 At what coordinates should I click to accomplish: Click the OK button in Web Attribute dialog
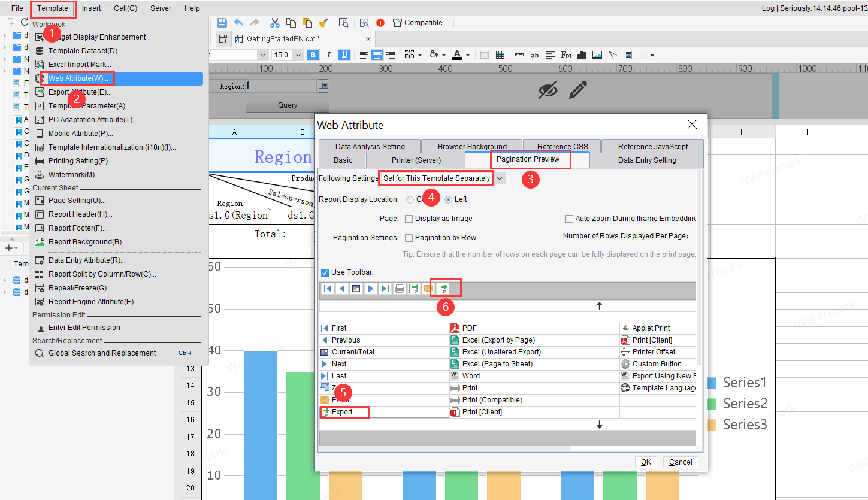point(646,462)
